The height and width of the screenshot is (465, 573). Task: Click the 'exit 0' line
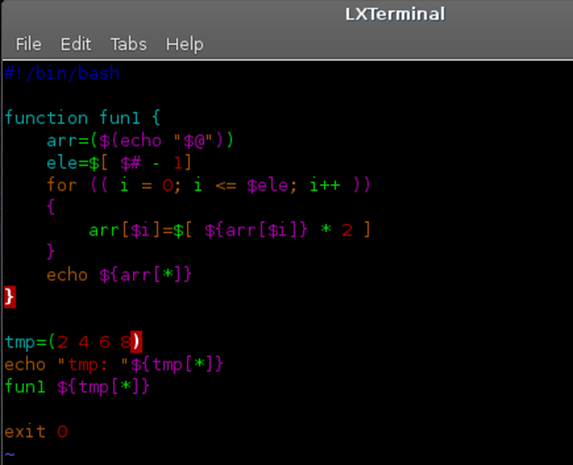[36, 432]
